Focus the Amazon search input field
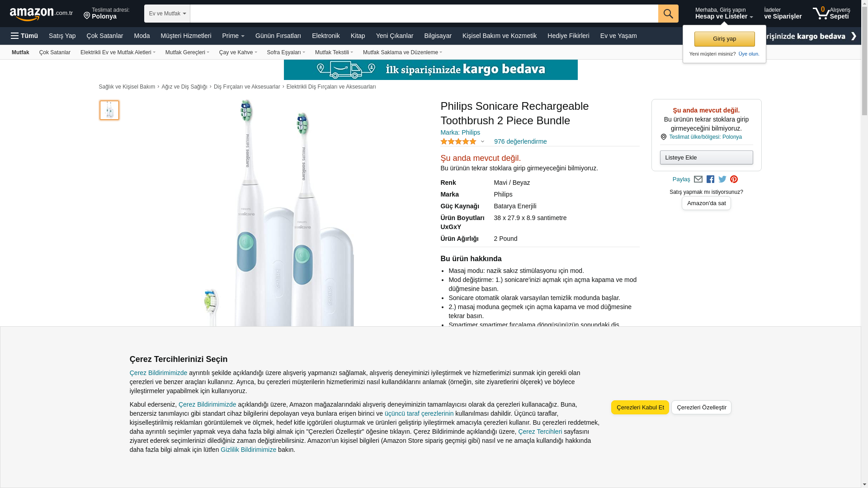The height and width of the screenshot is (488, 868). (x=424, y=14)
